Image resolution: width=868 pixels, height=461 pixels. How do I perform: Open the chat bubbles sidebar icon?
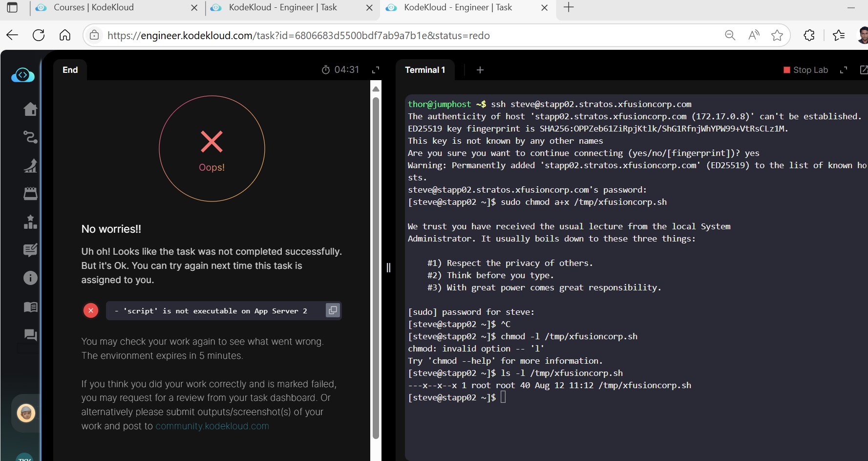[x=30, y=335]
